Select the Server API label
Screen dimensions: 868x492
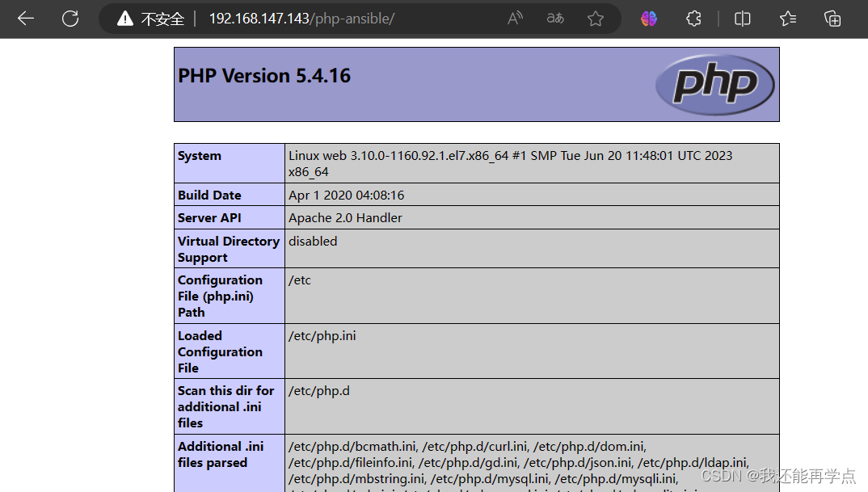(x=209, y=218)
